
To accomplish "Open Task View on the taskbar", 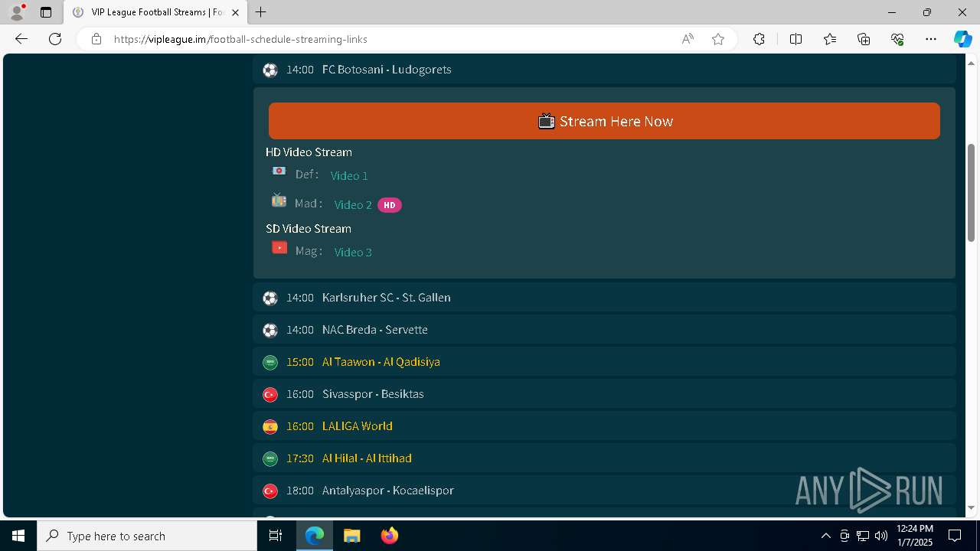I will click(x=276, y=536).
